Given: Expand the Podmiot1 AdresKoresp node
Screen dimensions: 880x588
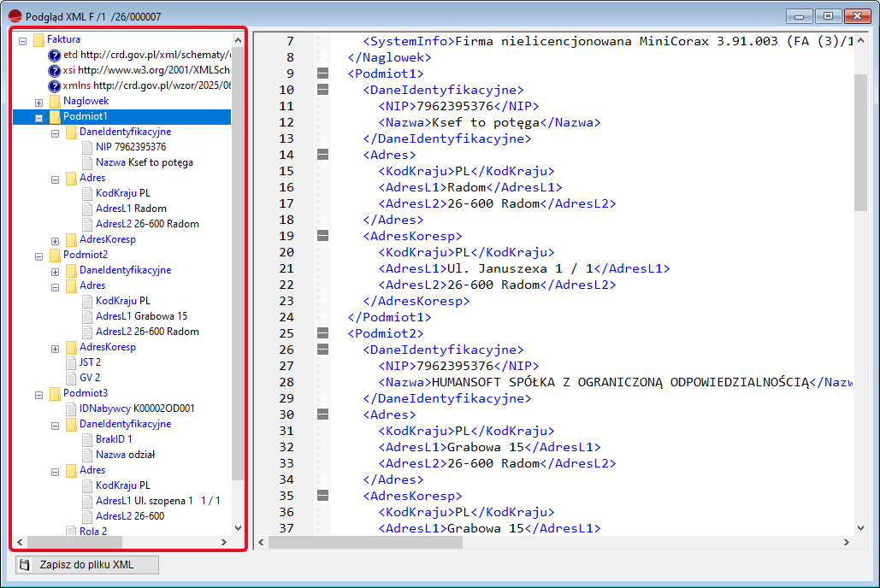Looking at the screenshot, I should (55, 241).
